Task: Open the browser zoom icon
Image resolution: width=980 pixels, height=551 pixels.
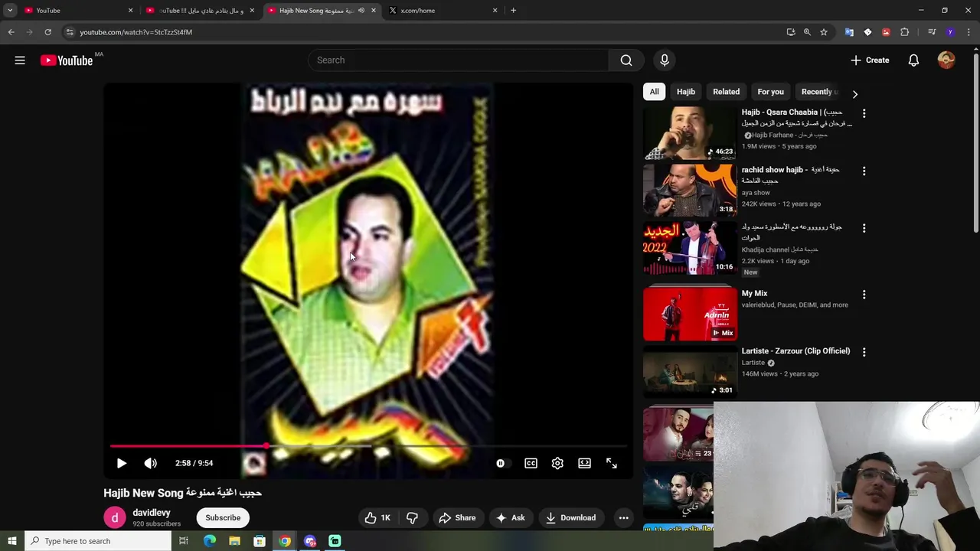Action: point(807,32)
